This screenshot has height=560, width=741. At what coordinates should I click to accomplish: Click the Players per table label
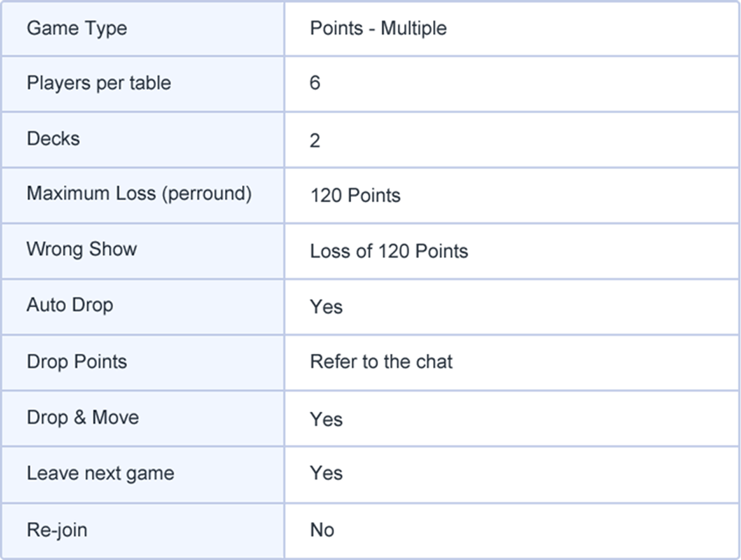point(99,83)
